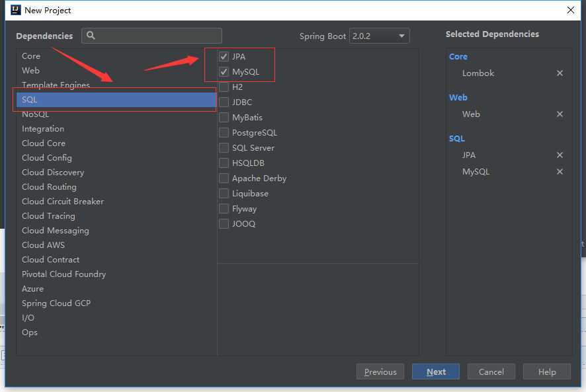Open the Spring Cloud GCP category

point(116,303)
